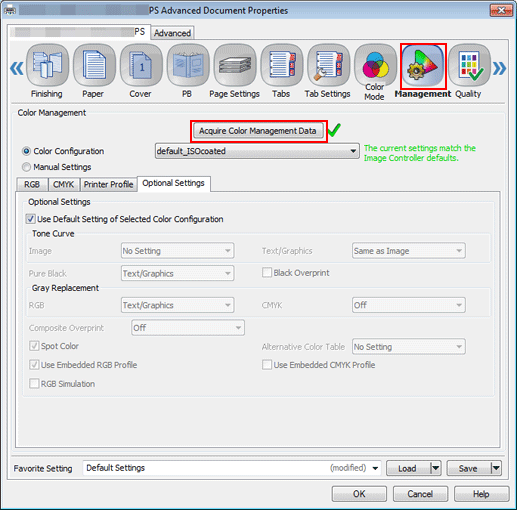Click the PB booklet icon
This screenshot has height=510, width=517.
(x=188, y=65)
